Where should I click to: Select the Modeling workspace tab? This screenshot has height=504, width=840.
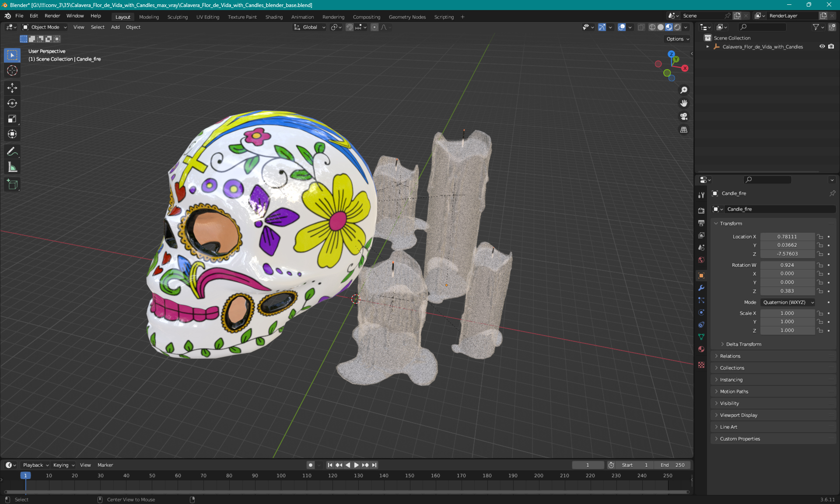[149, 16]
